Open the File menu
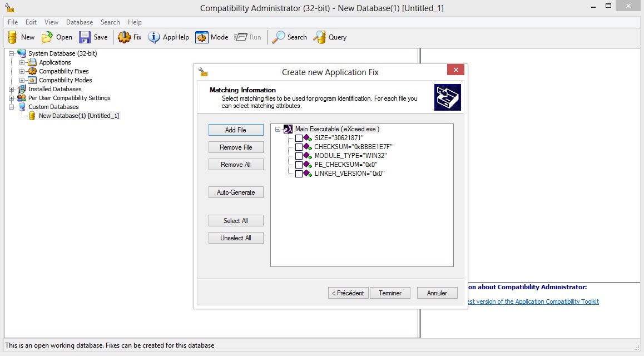644x356 pixels. pyautogui.click(x=13, y=22)
